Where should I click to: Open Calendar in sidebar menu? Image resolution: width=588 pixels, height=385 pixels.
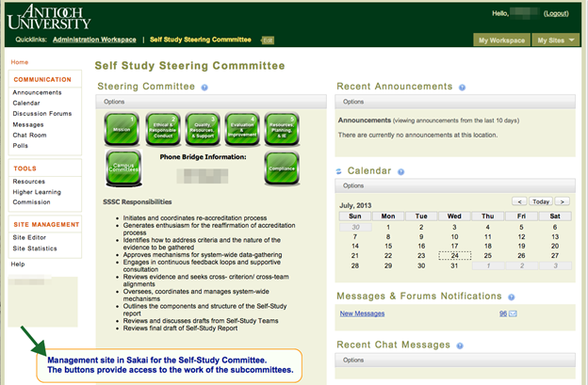pyautogui.click(x=26, y=103)
